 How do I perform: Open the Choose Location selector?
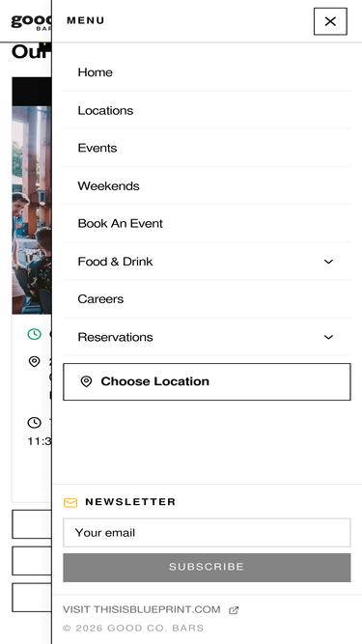coord(207,381)
